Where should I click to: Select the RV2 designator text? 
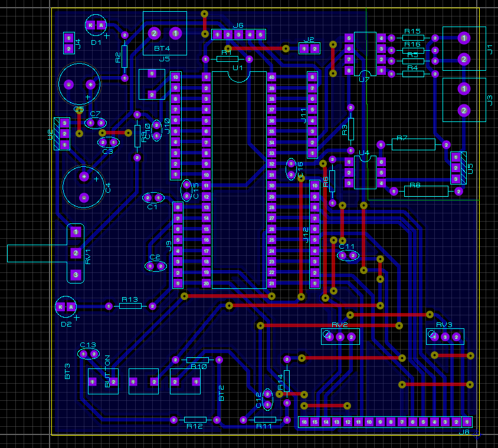[x=339, y=325]
